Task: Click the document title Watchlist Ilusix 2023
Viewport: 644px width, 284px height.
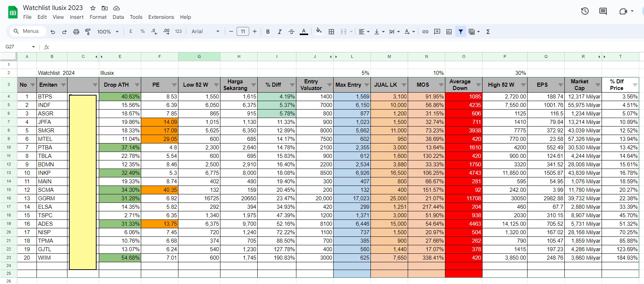Action: click(53, 8)
